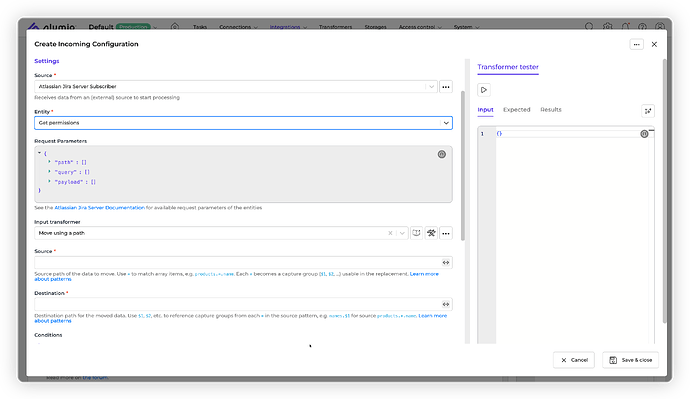
Task: Copy the Request Parameters JSON
Action: tap(441, 154)
